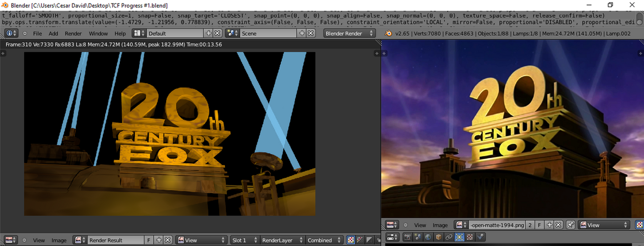The width and height of the screenshot is (644, 246).
Task: Open Image menu in right image editor
Action: coord(440,225)
